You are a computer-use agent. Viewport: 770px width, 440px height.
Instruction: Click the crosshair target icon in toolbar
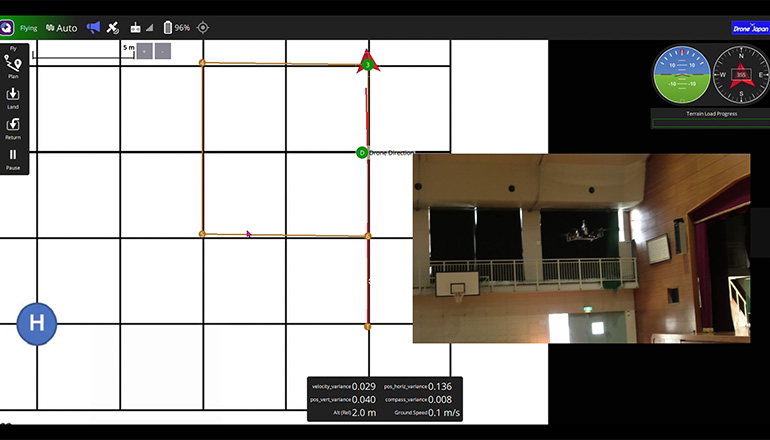(x=203, y=28)
